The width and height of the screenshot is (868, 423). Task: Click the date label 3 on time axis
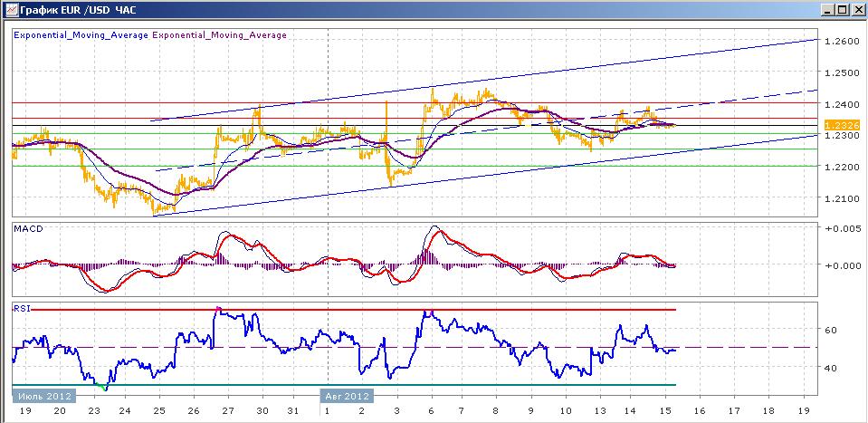[x=396, y=411]
